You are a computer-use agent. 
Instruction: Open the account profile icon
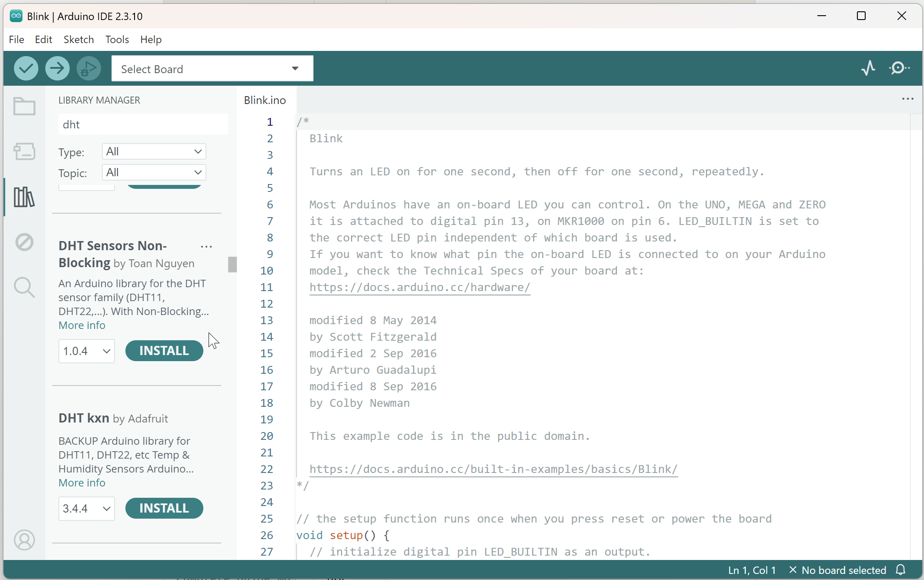(24, 540)
